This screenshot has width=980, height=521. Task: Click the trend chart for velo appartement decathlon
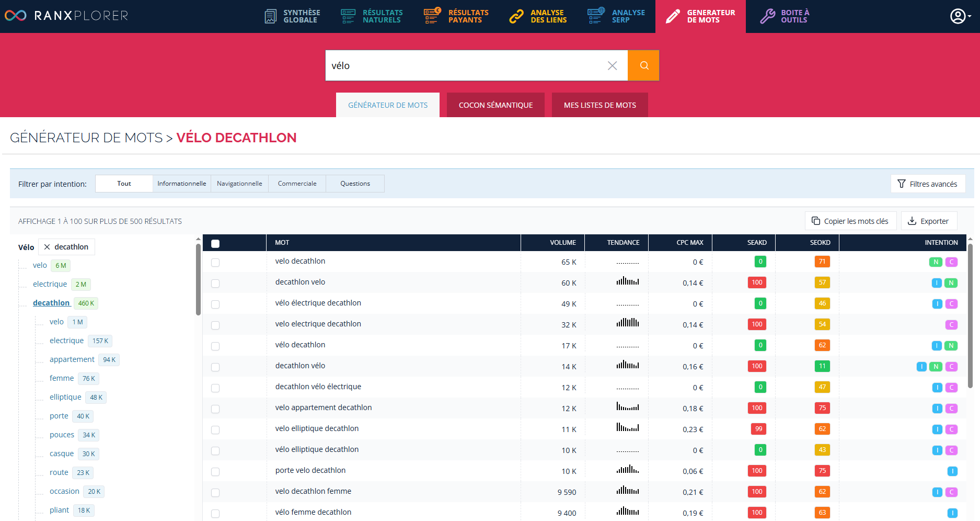pos(627,407)
